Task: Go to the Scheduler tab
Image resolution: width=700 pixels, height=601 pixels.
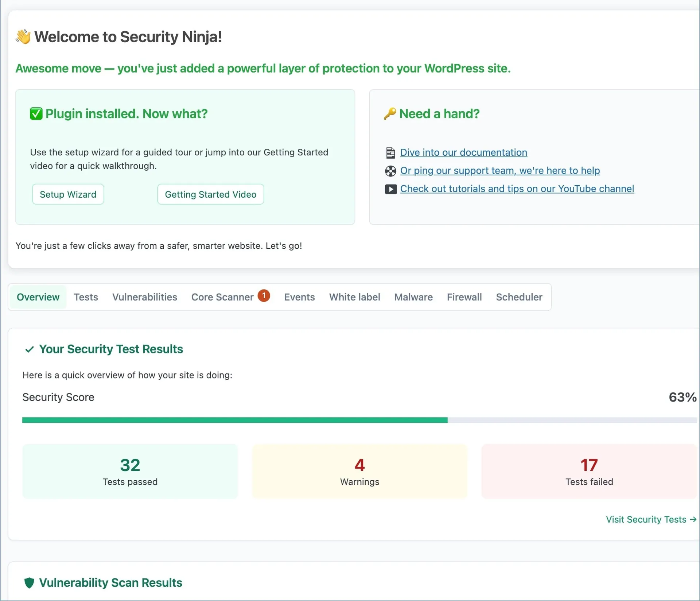Action: click(519, 297)
